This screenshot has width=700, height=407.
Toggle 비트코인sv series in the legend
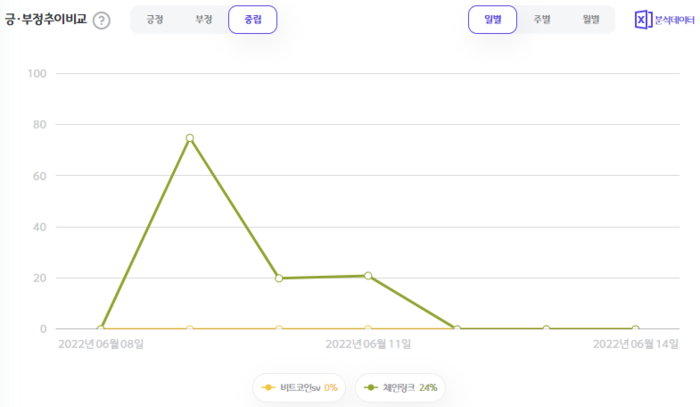coord(299,387)
